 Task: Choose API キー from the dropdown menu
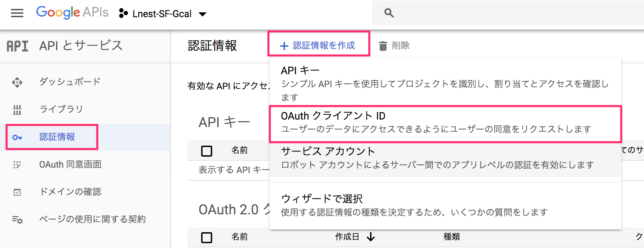(446, 83)
